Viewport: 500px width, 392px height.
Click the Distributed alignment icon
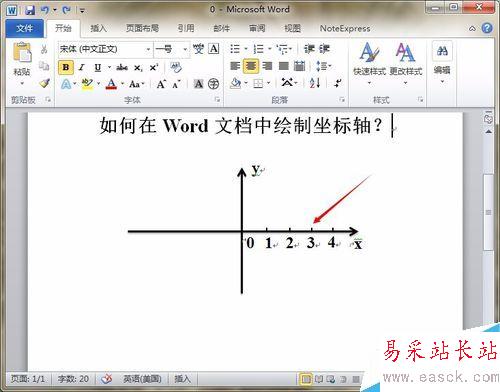(x=299, y=66)
